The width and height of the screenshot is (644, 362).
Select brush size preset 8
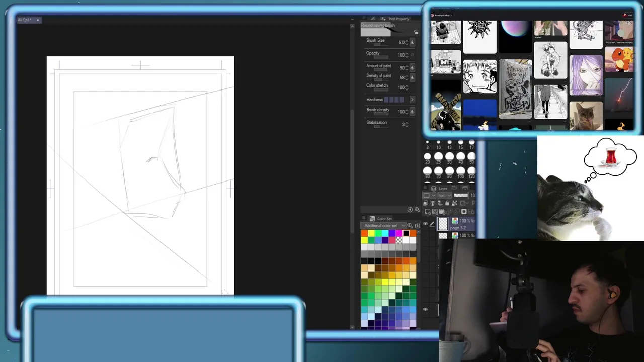click(x=427, y=145)
